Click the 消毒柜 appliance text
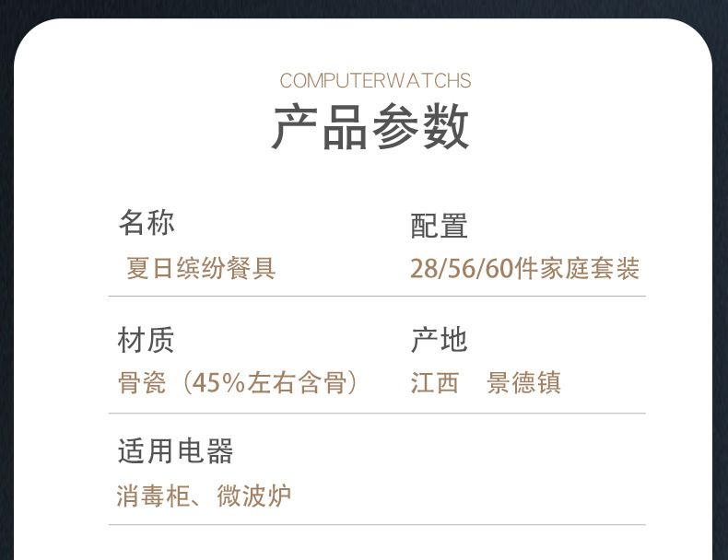The height and width of the screenshot is (560, 728). coord(152,496)
